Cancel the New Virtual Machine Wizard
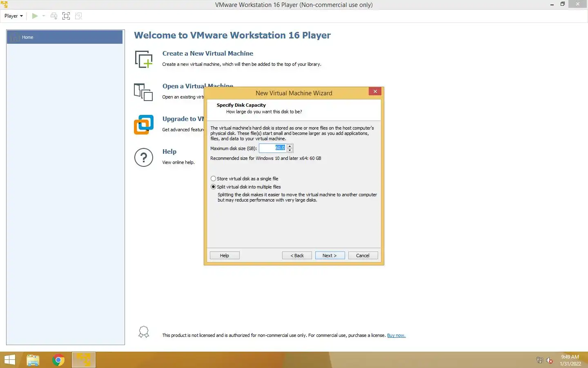The width and height of the screenshot is (588, 368). [x=363, y=256]
